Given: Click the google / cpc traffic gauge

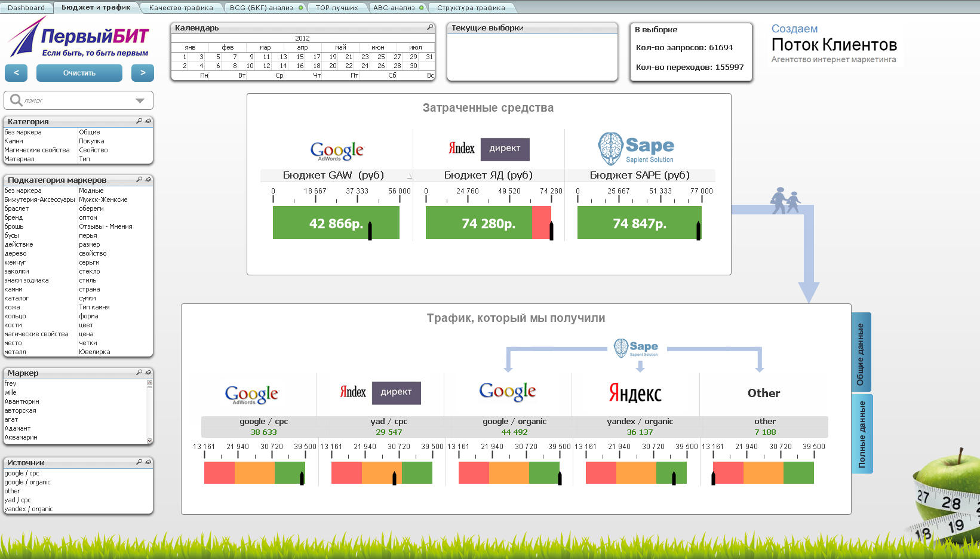Looking at the screenshot, I should pyautogui.click(x=255, y=472).
